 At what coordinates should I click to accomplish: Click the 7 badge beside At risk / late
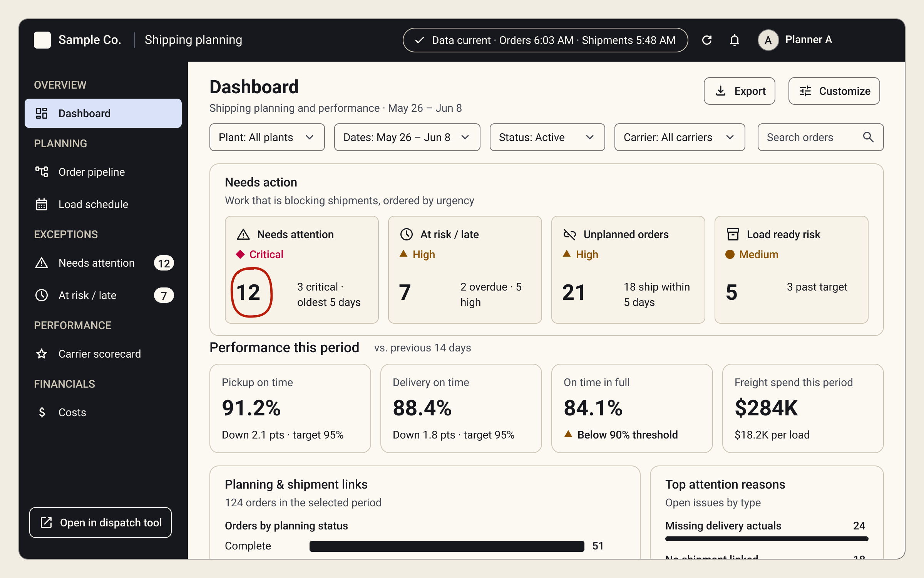tap(164, 296)
